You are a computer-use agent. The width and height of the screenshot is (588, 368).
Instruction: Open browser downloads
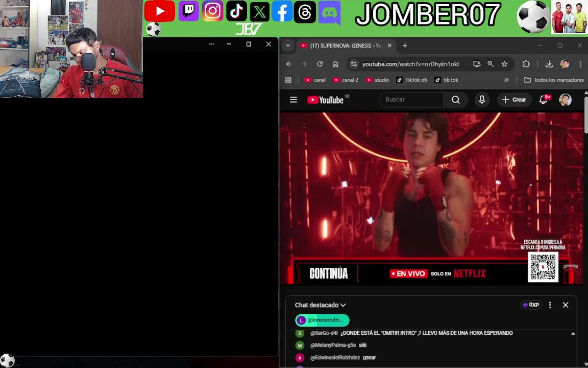coord(549,64)
